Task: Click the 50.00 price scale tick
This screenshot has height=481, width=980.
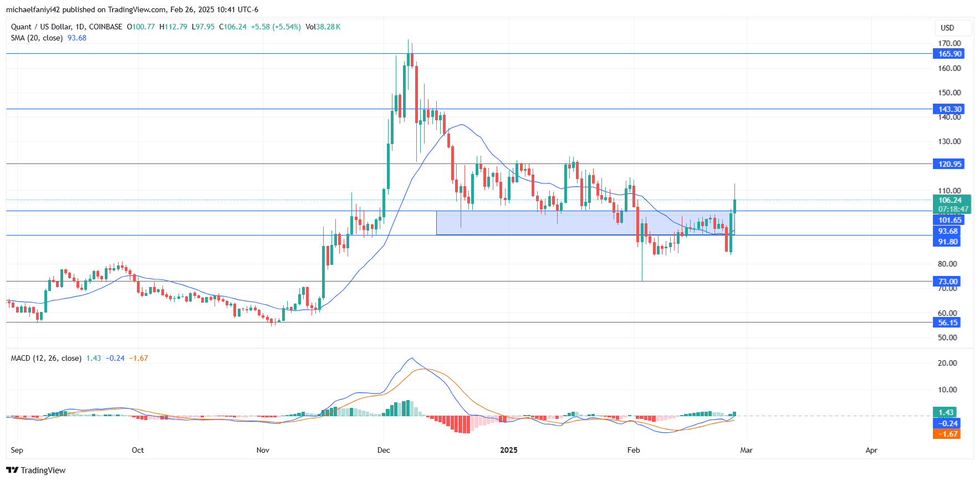Action: click(x=947, y=337)
